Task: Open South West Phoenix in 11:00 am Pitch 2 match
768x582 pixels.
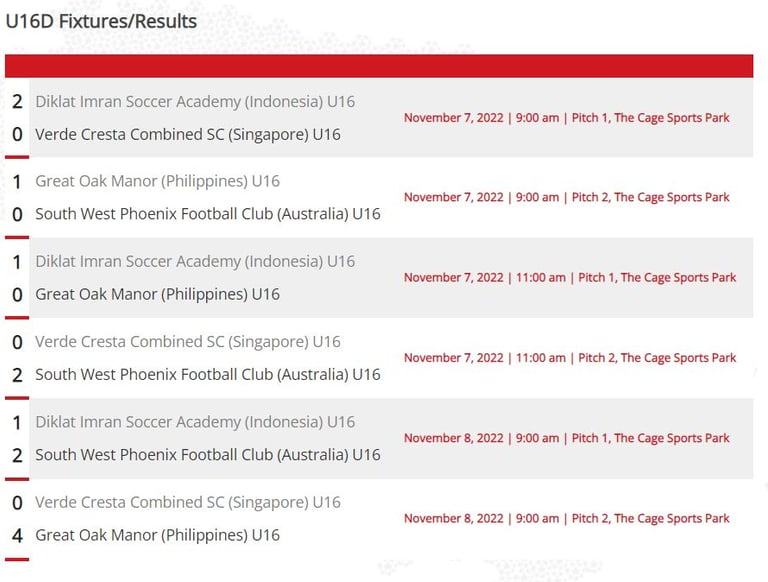Action: 208,375
